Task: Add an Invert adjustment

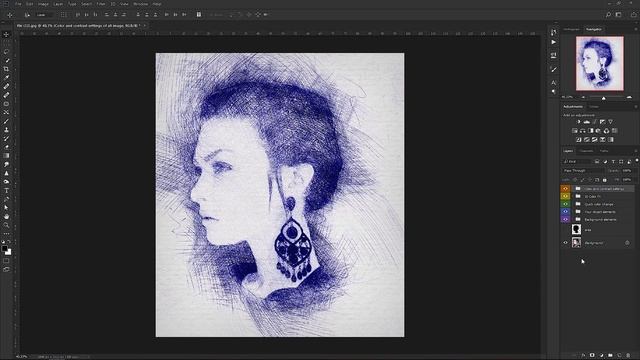Action: coord(578,140)
